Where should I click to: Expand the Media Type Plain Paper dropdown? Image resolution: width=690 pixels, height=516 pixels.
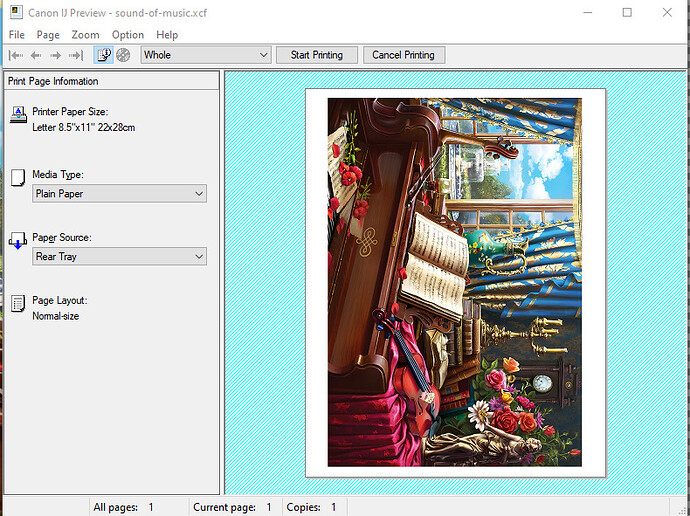[119, 194]
